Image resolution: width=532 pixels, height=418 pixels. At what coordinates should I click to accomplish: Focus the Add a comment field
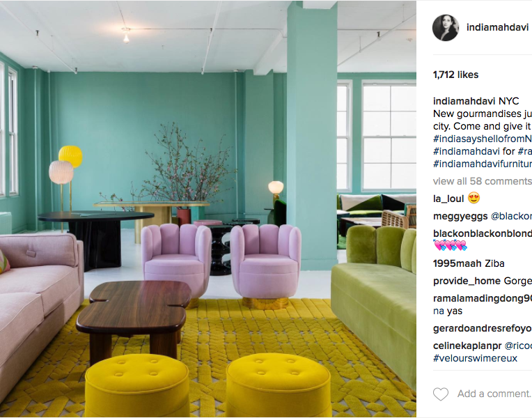pos(494,394)
